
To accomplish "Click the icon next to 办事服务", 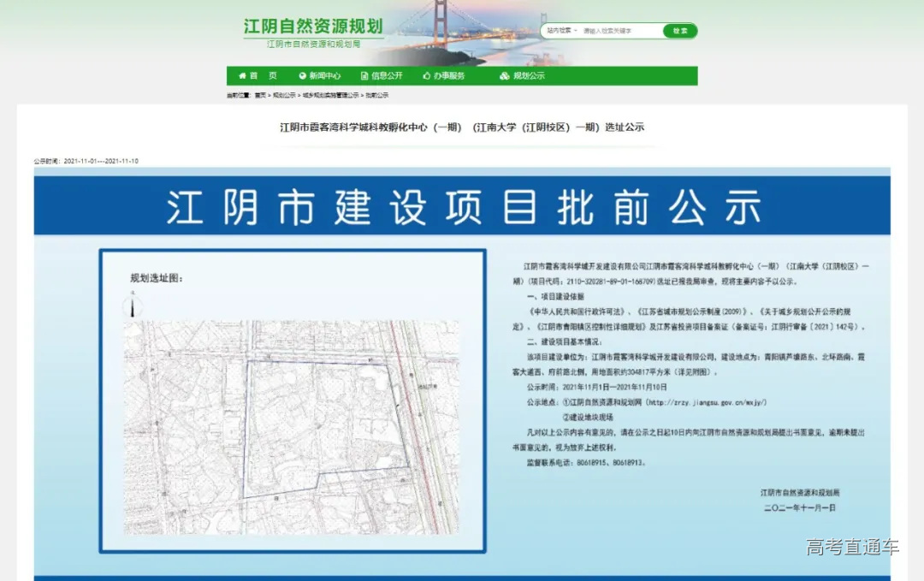I will click(427, 75).
